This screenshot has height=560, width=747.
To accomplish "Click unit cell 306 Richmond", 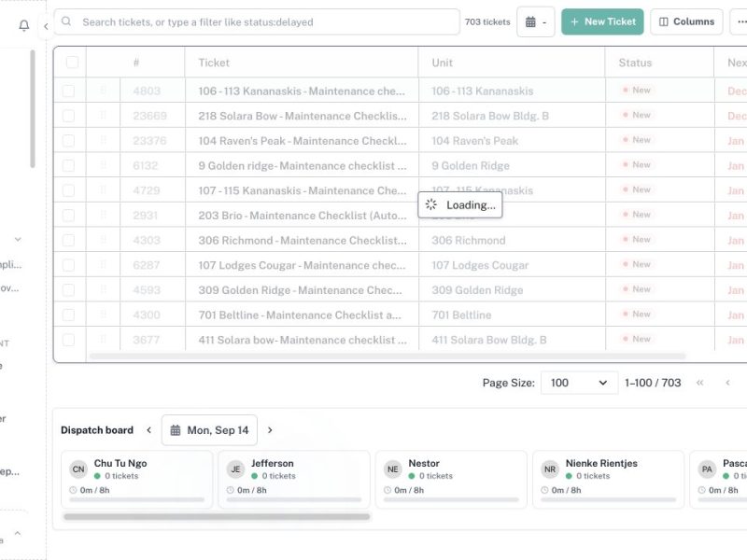I will pos(469,240).
